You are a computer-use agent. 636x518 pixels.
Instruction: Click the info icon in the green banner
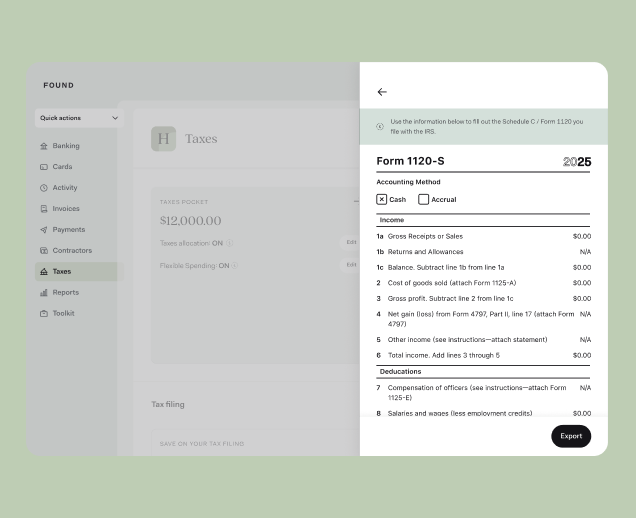click(x=380, y=127)
